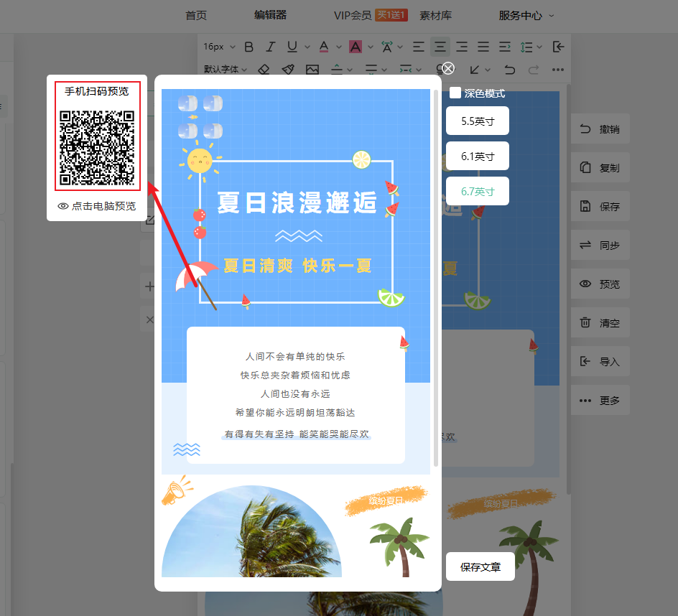The image size is (678, 616).
Task: Expand letter spacing dropdown arrow
Action: (x=400, y=47)
